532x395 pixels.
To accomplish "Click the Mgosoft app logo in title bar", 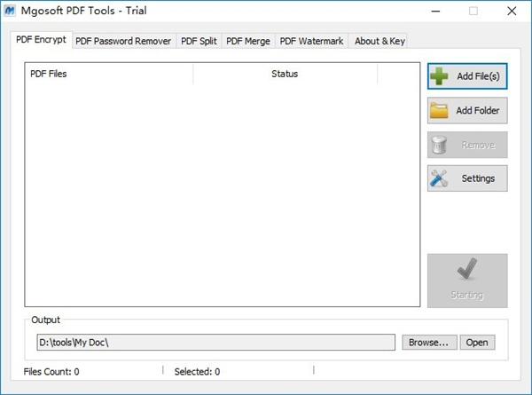I will 10,11.
